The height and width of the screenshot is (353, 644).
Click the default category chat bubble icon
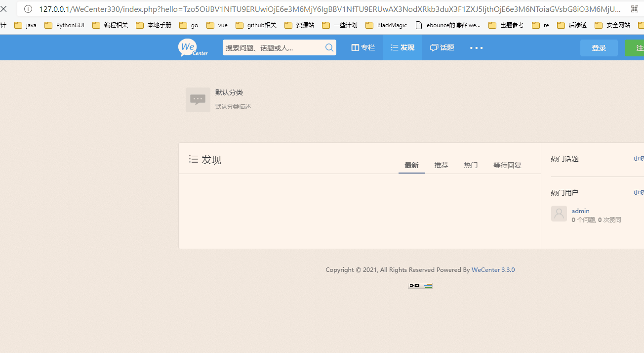click(198, 100)
